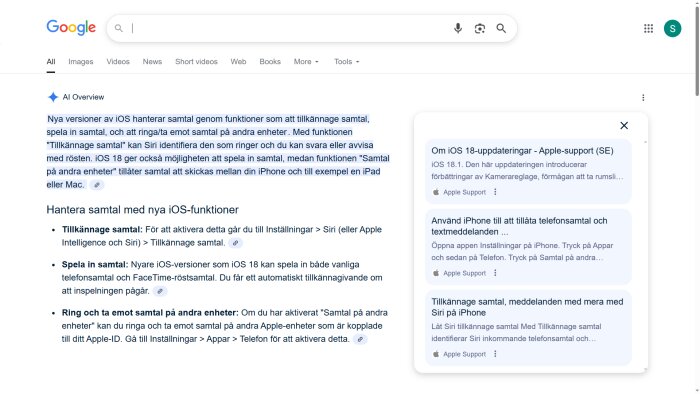Click snippet 'Låt Siri tillkännage samtal Med Tillkännage'
This screenshot has width=700, height=394.
[516, 327]
